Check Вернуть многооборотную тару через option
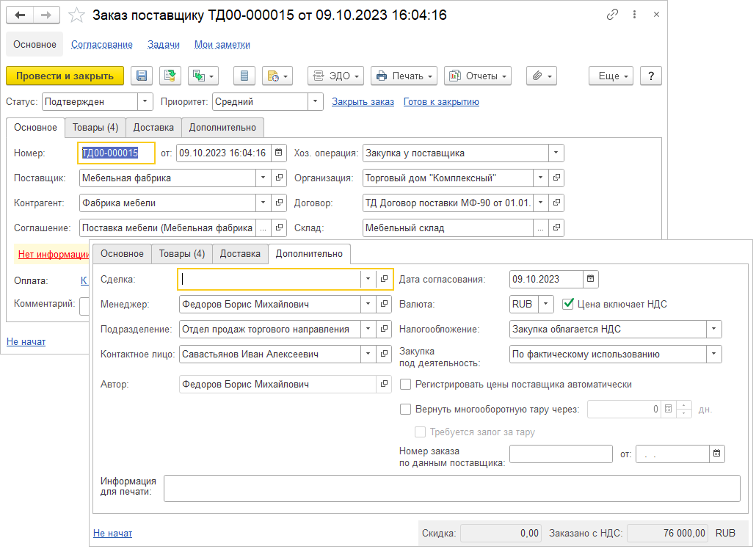The width and height of the screenshot is (756, 549). pos(405,410)
